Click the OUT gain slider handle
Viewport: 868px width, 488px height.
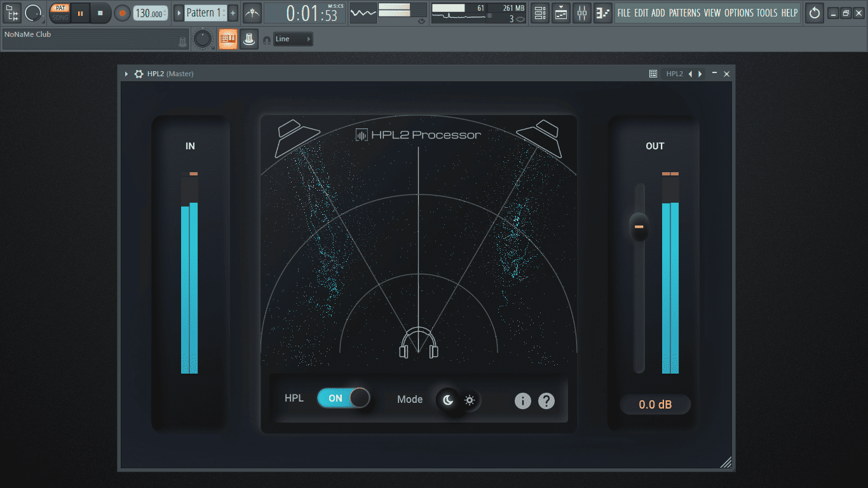[x=639, y=226]
